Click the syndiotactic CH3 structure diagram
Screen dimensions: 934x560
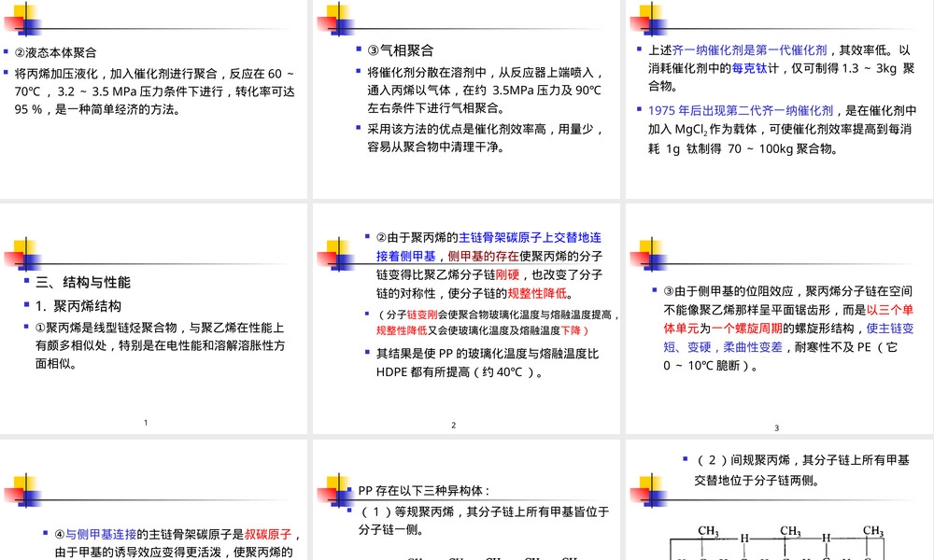777,542
